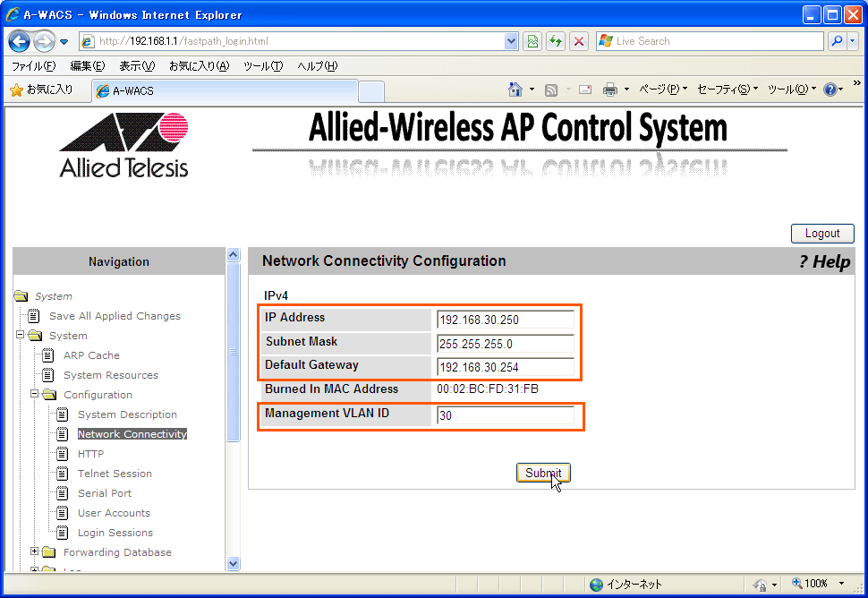The image size is (868, 598).
Task: Click the Print icon
Action: 610,90
